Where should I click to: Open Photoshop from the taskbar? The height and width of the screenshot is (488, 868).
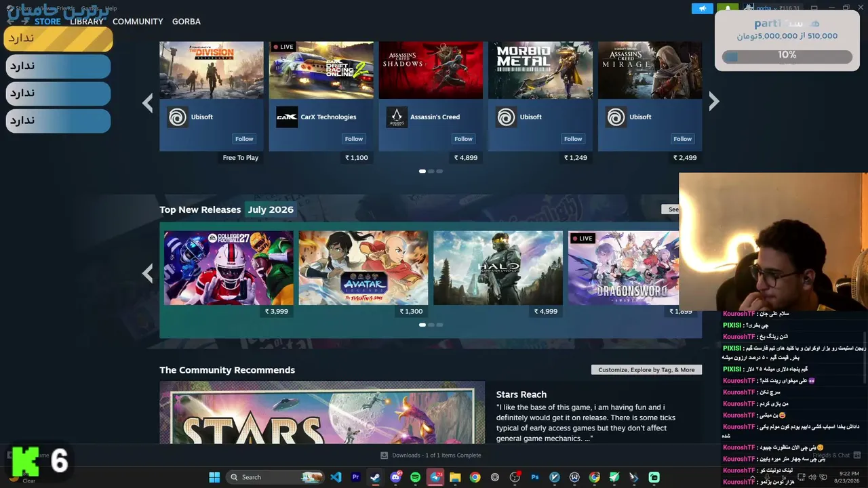535,477
